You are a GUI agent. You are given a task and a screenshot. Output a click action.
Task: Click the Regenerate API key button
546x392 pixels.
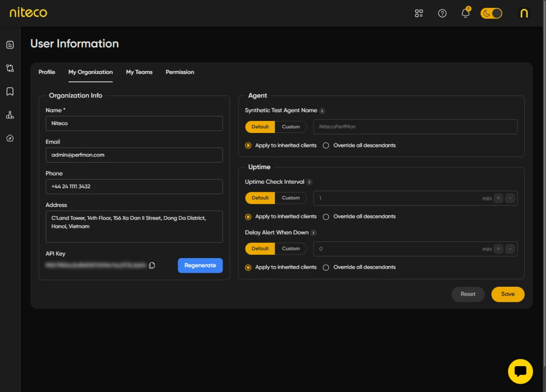[200, 265]
